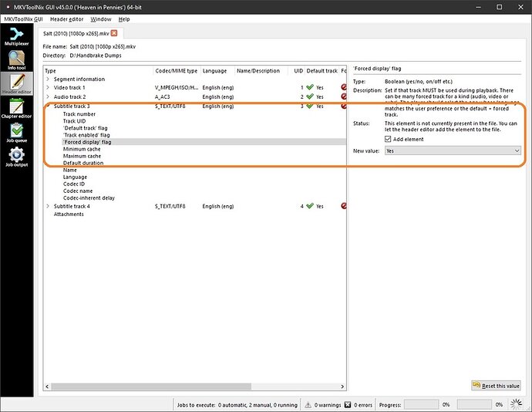The image size is (532, 412).
Task: Open the Help menu
Action: pyautogui.click(x=124, y=19)
